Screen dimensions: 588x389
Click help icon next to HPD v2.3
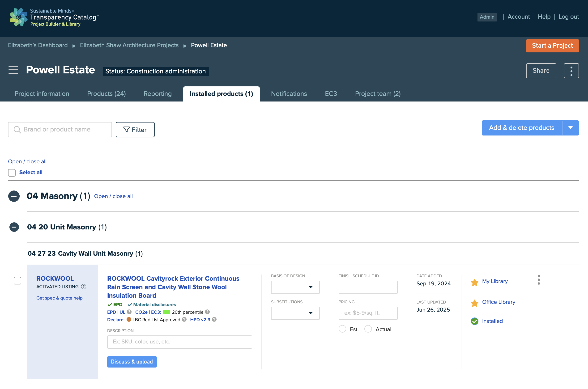[214, 319]
